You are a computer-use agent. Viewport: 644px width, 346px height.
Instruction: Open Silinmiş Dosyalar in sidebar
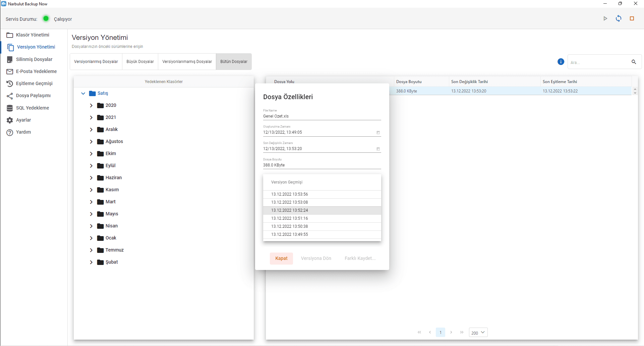coord(34,59)
